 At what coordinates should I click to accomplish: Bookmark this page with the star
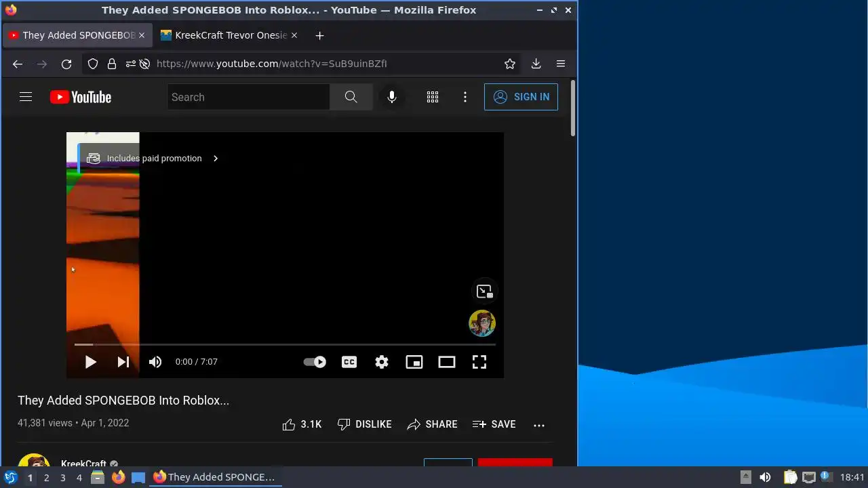(x=510, y=64)
